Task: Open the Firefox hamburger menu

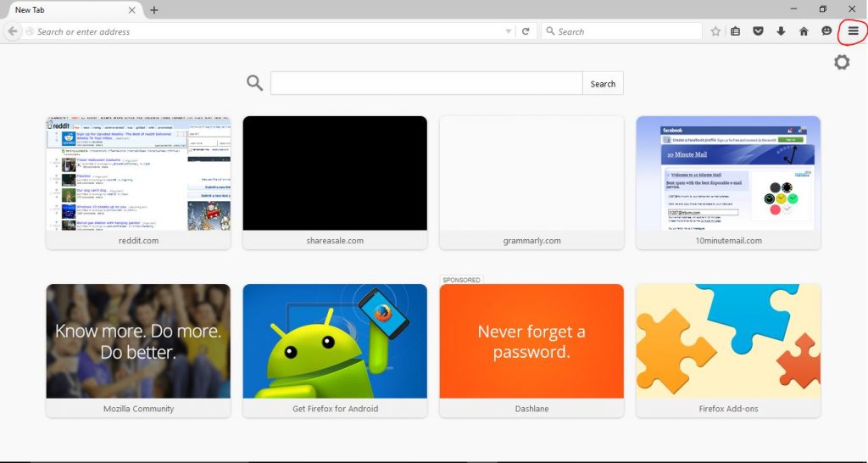Action: point(853,31)
